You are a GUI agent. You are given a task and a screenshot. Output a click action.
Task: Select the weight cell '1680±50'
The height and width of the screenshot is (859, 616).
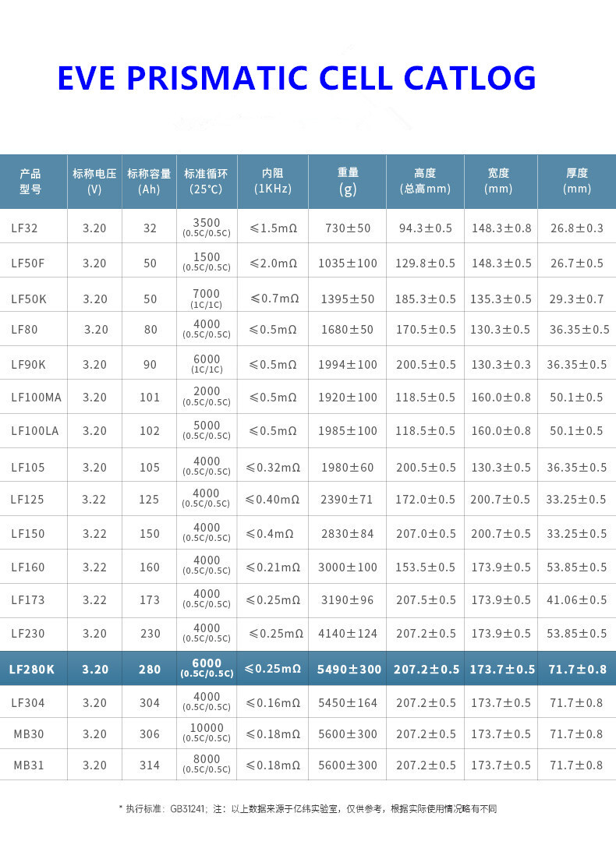coord(348,329)
